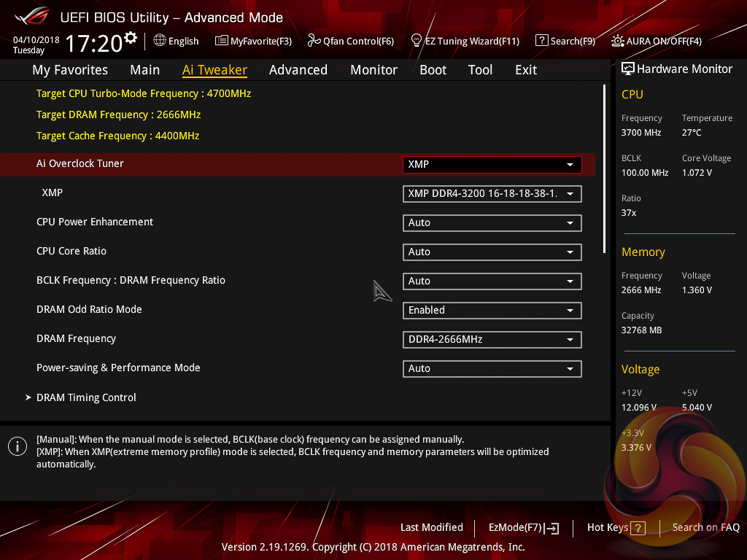
Task: Click Last Modified at the bottom
Action: click(x=432, y=527)
